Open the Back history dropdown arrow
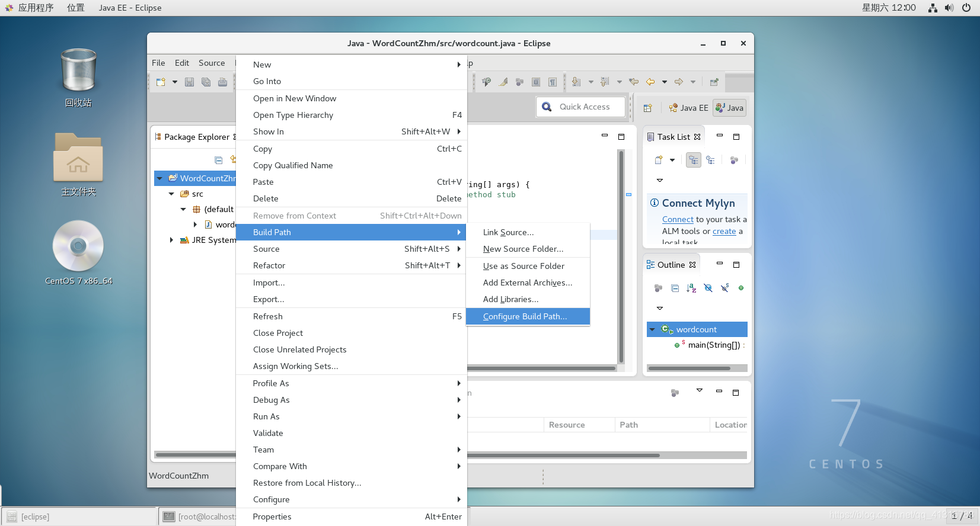 pos(665,82)
